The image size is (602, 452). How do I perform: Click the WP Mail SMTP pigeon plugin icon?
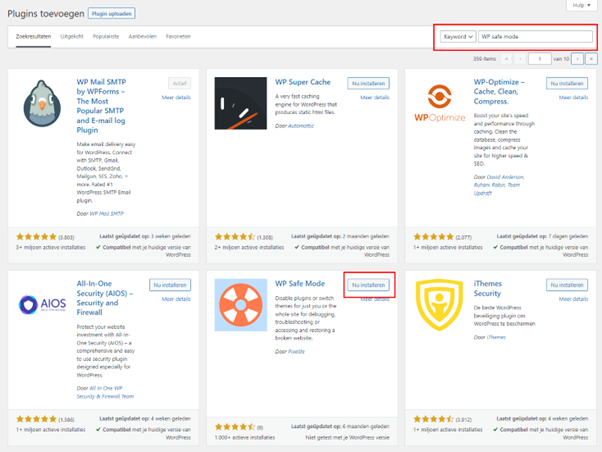(x=42, y=103)
